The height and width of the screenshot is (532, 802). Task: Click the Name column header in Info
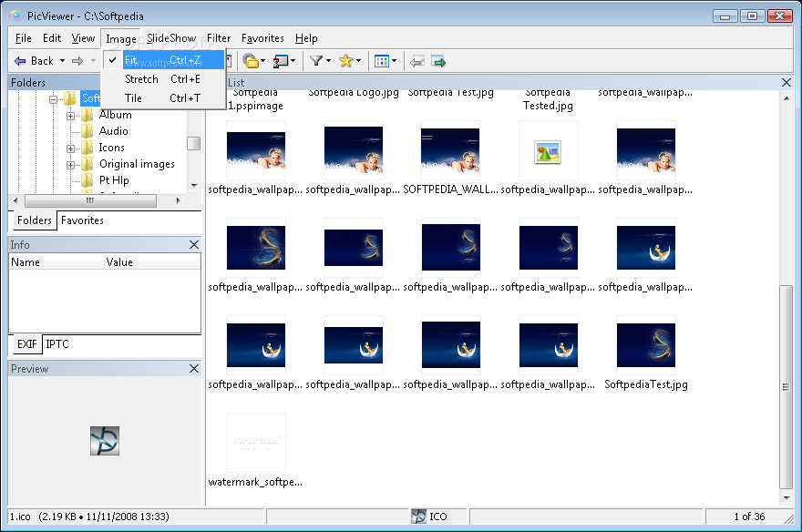coord(57,262)
